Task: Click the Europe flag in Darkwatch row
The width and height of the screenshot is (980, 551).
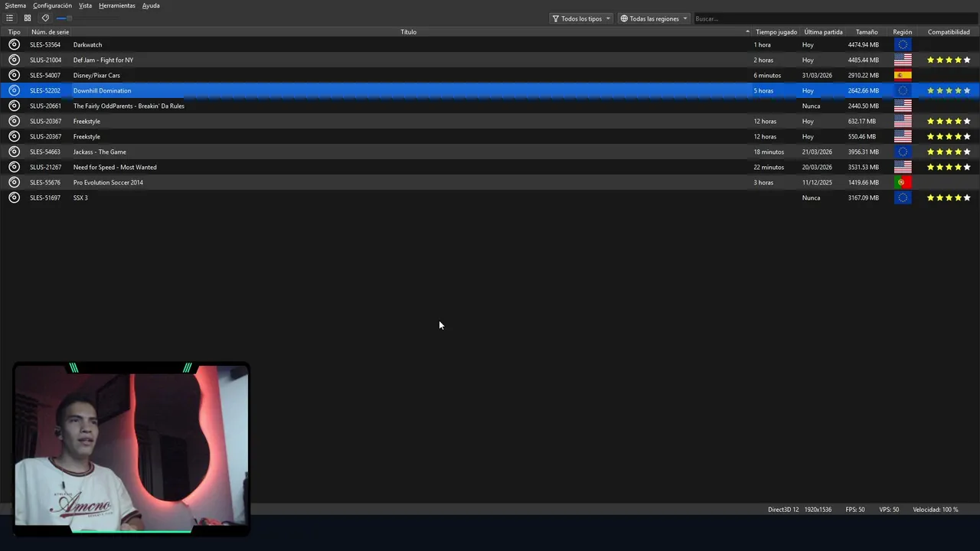Action: pos(903,44)
